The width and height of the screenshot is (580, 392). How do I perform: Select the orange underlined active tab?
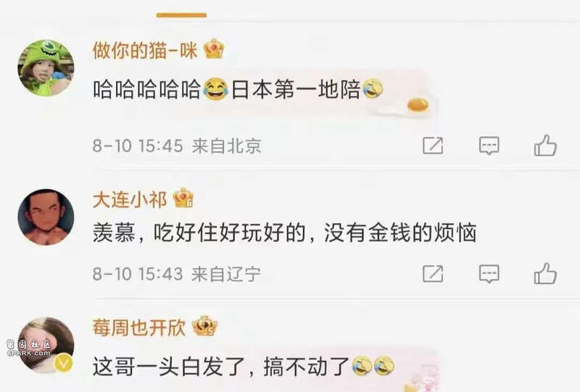click(x=182, y=15)
